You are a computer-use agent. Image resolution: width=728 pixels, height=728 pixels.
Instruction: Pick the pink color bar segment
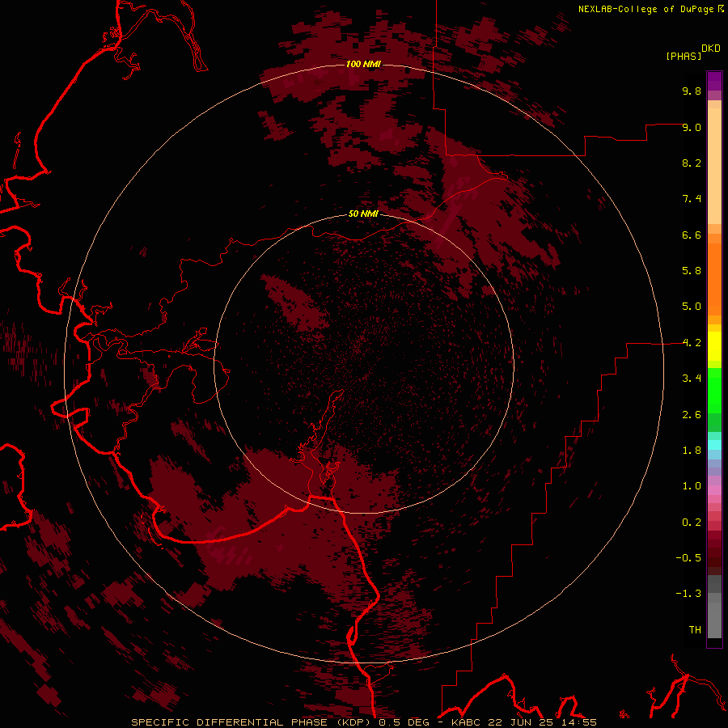click(x=714, y=490)
